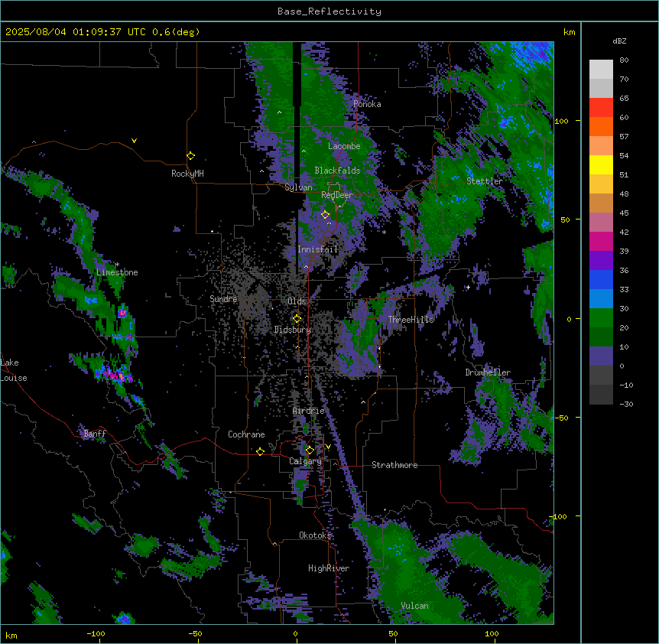Click the magenta legend swatch between 42 and 39
The width and height of the screenshot is (659, 644).
pos(601,241)
